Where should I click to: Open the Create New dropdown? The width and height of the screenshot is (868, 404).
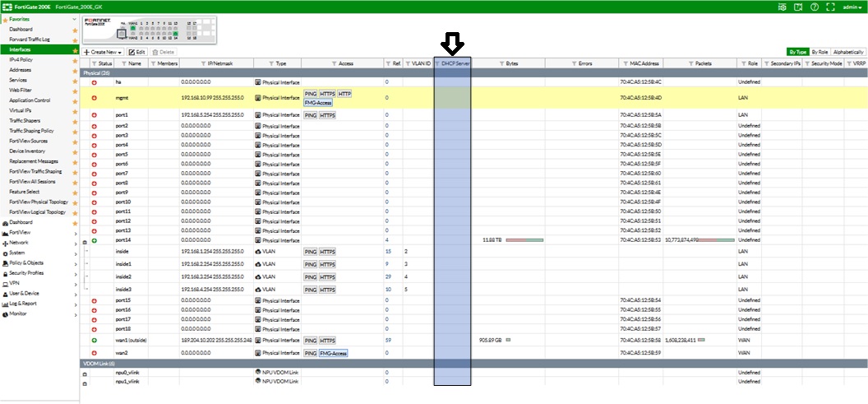(x=104, y=52)
